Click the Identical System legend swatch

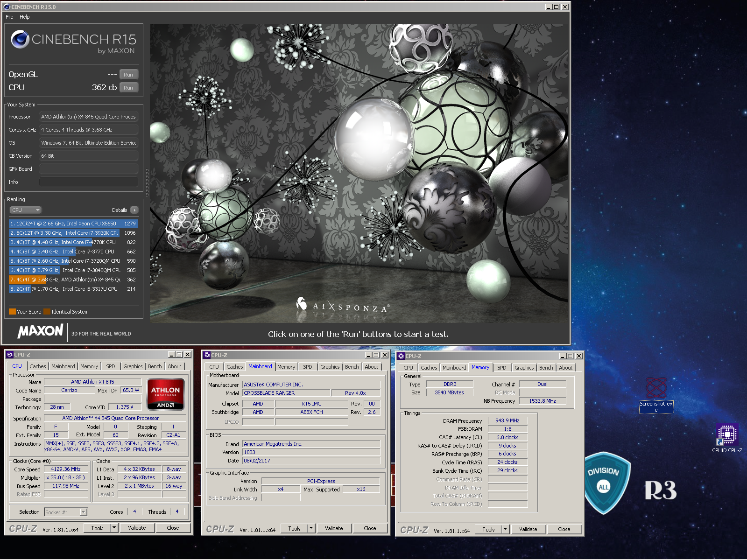(47, 312)
